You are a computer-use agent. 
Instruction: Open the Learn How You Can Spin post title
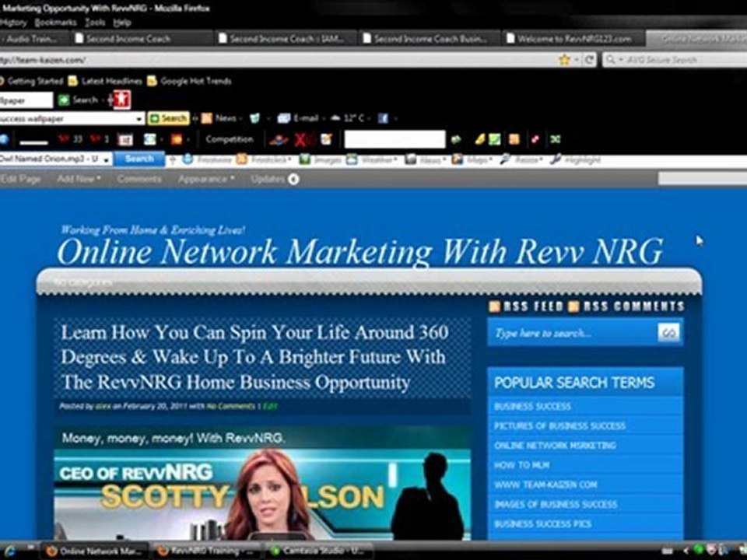click(x=254, y=357)
